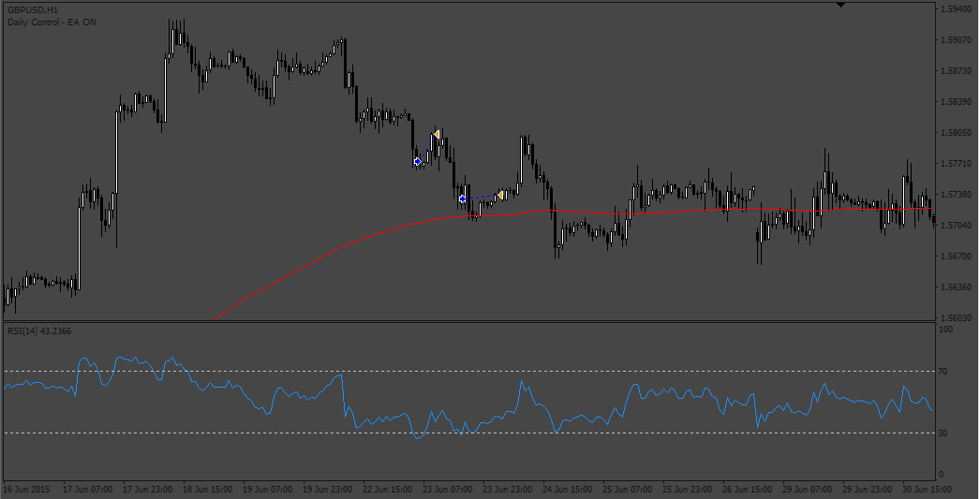
Task: Click the '30 Jun 15:00' time label
Action: click(928, 490)
